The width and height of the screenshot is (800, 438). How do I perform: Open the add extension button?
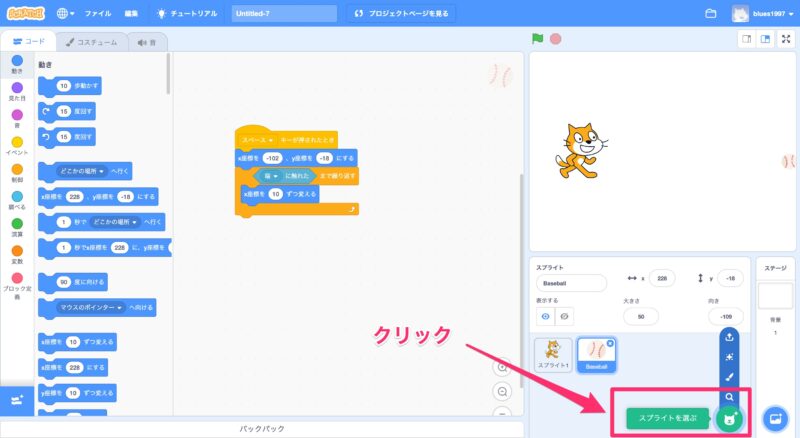click(x=17, y=400)
